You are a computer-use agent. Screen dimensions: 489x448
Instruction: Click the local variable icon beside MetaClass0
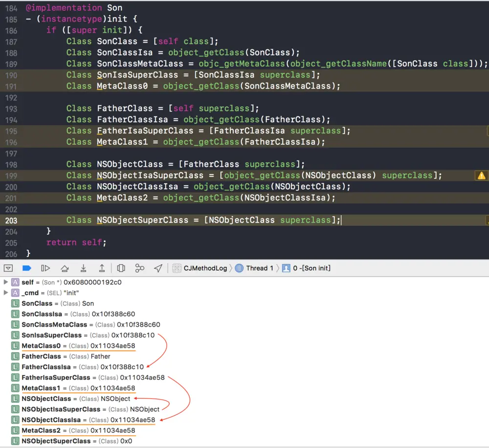point(15,346)
